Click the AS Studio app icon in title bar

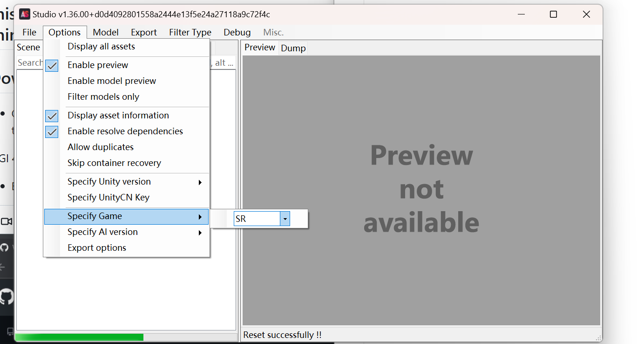25,14
